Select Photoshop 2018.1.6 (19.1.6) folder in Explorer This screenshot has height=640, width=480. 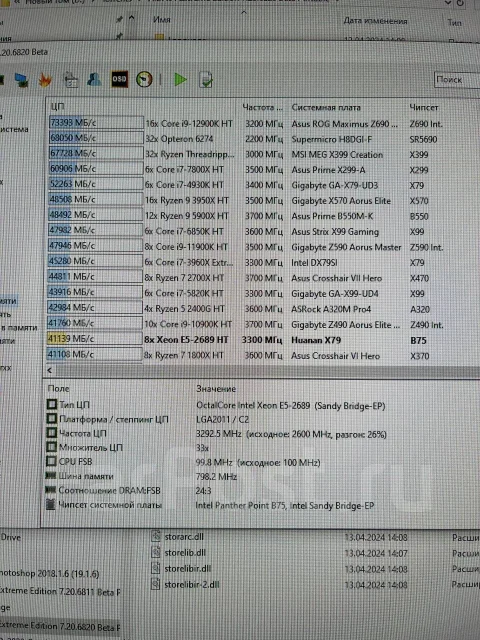point(49,573)
